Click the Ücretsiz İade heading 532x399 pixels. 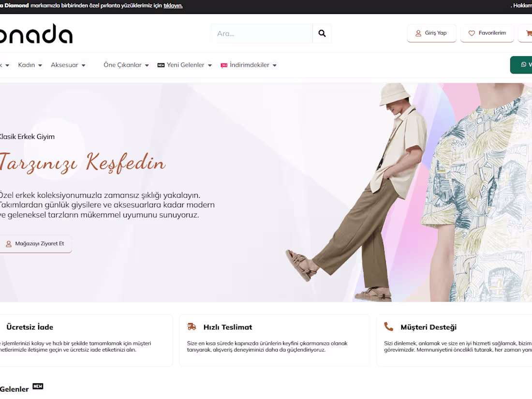(x=30, y=327)
